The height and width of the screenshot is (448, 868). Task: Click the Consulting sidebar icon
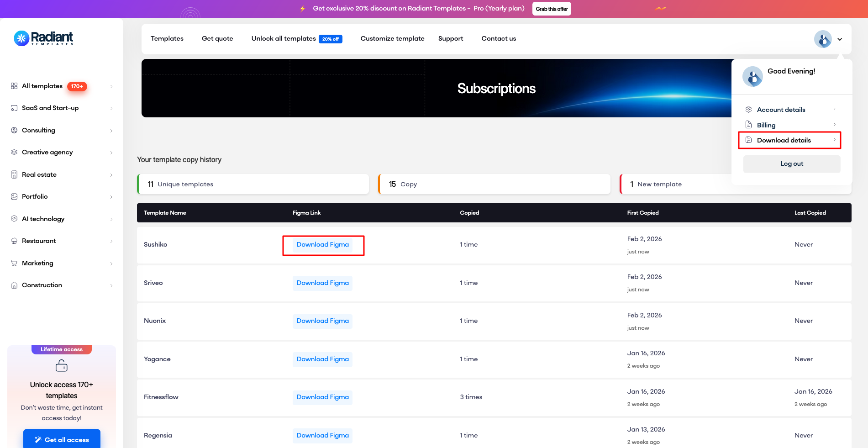tap(14, 130)
